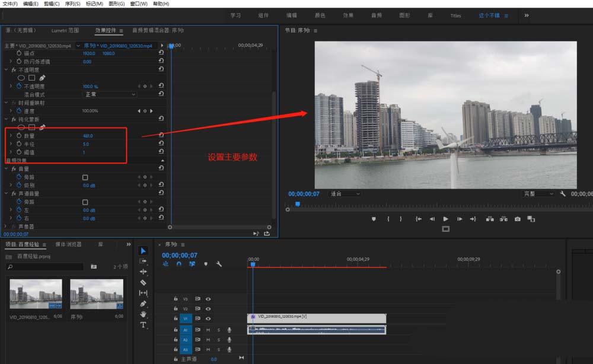Pick the Hand tool
This screenshot has width=593, height=364.
pos(143,314)
